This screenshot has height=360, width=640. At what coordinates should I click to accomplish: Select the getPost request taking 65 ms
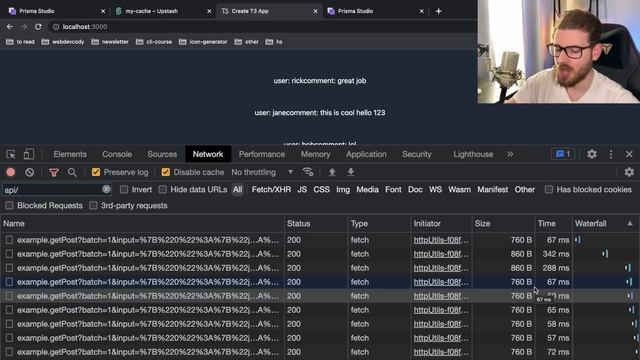click(320, 310)
